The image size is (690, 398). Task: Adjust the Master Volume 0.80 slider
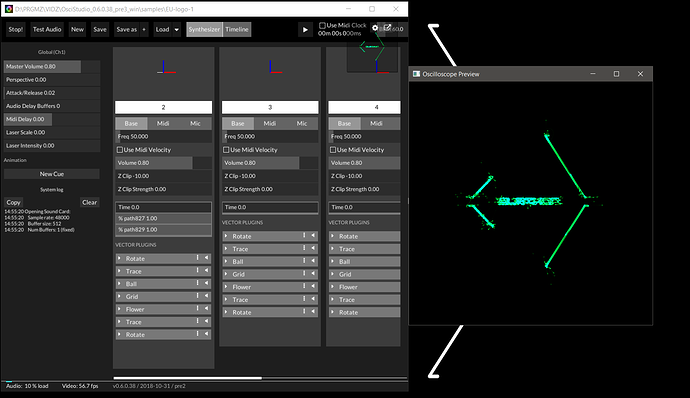click(x=52, y=66)
